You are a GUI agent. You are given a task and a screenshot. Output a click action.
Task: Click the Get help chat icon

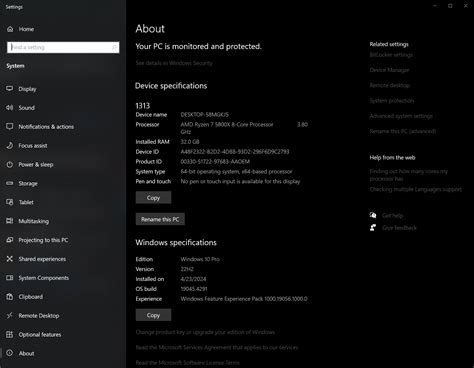point(373,215)
